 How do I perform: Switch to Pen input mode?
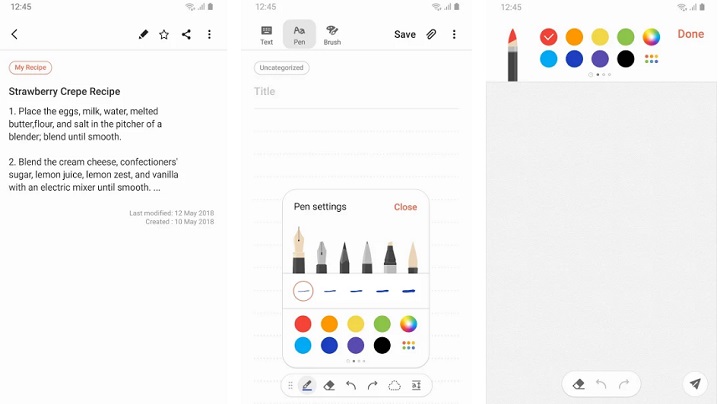tap(299, 34)
